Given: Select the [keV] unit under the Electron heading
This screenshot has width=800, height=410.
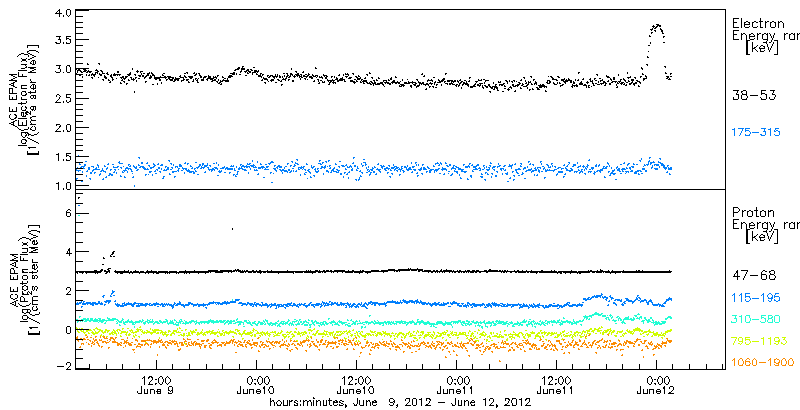Looking at the screenshot, I should [x=762, y=48].
